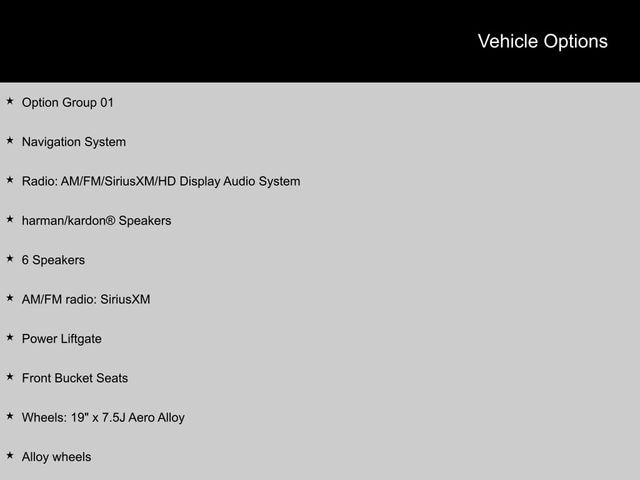Select the 6 Speakers list item

[53, 260]
